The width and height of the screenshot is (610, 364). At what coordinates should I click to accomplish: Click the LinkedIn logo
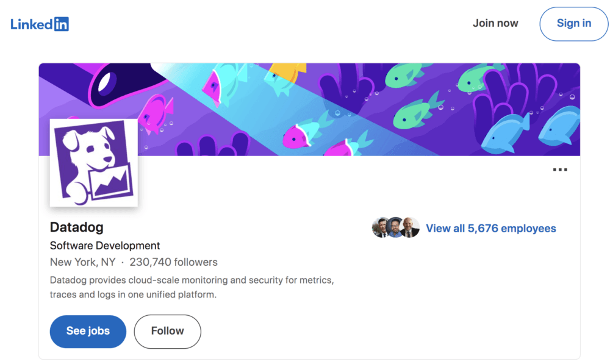40,24
